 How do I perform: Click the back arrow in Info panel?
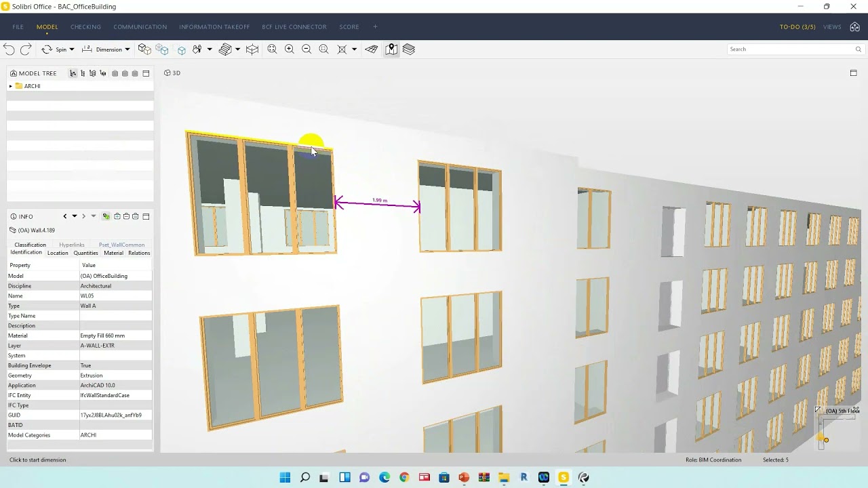click(x=65, y=216)
